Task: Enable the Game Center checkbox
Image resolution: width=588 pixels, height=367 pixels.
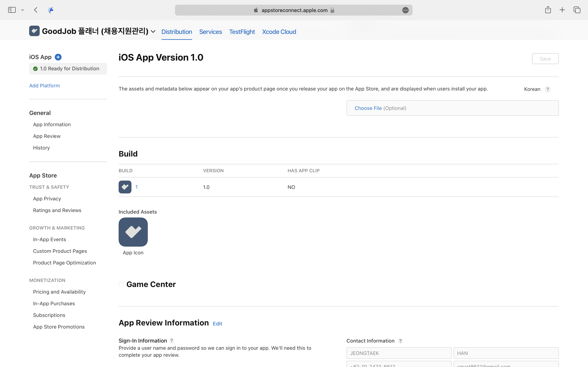Action: [x=121, y=284]
